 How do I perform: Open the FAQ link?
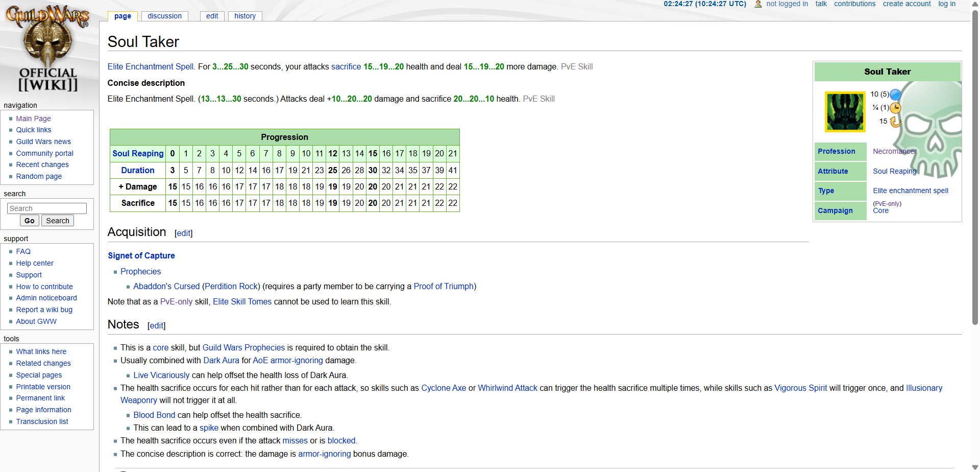[23, 251]
